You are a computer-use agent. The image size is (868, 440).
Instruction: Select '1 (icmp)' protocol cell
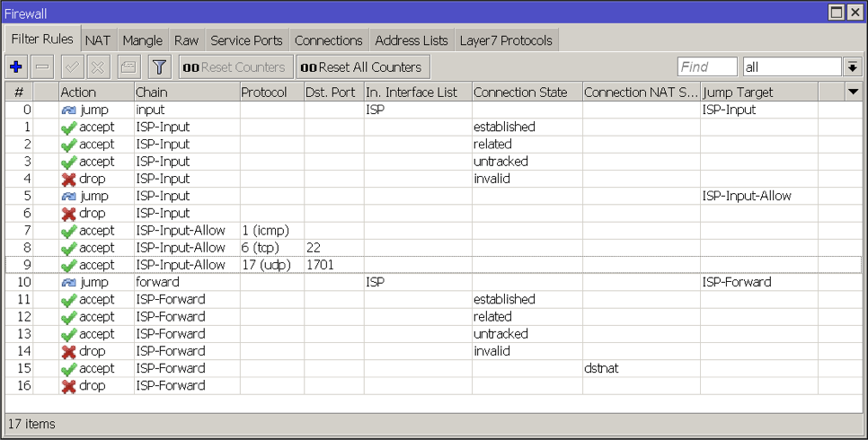click(265, 231)
